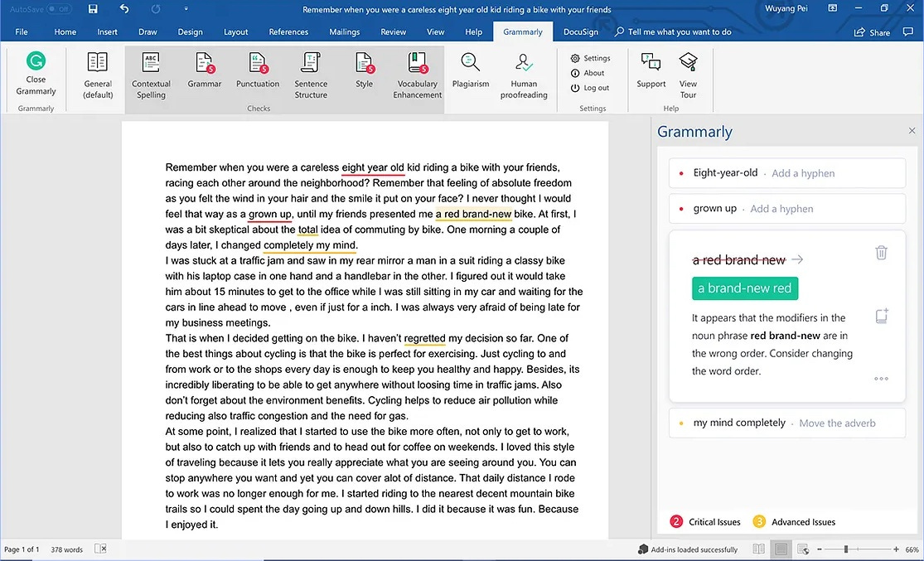Undo the last action
Image resolution: width=924 pixels, height=561 pixels.
123,9
